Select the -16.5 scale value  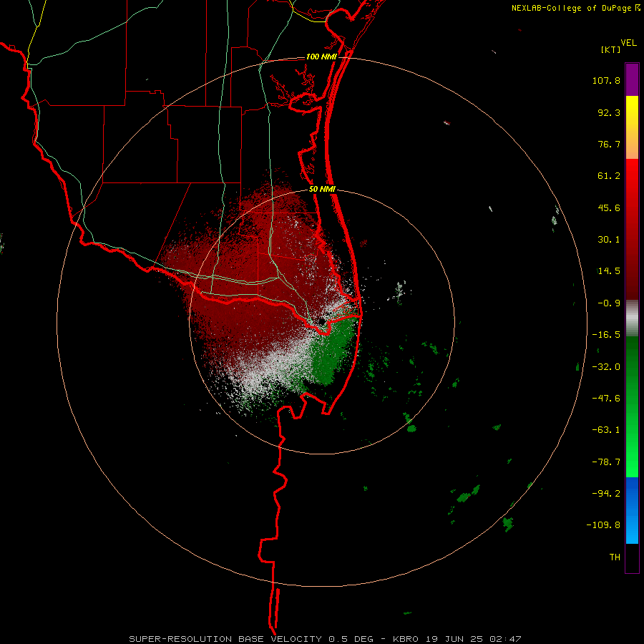(606, 335)
